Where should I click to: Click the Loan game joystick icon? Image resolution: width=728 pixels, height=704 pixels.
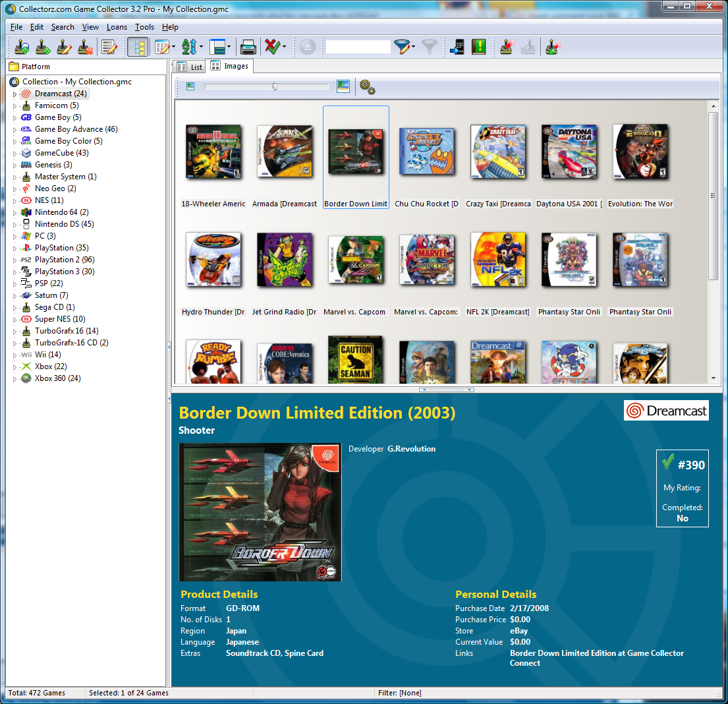coord(507,47)
